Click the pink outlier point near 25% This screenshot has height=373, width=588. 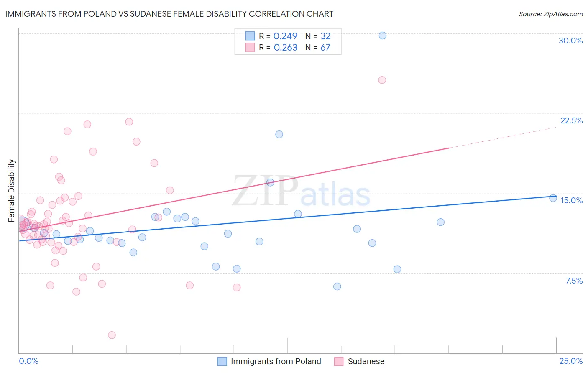pyautogui.click(x=382, y=80)
